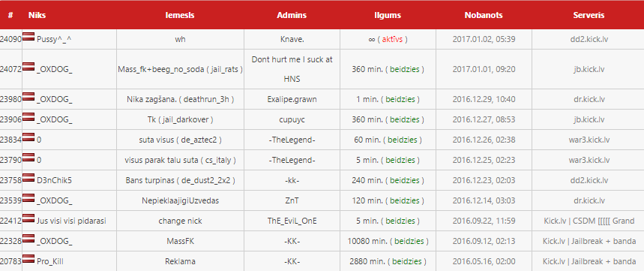Click the flag icon in row 23539
Screen dimensions: 644x271
[x=28, y=197]
